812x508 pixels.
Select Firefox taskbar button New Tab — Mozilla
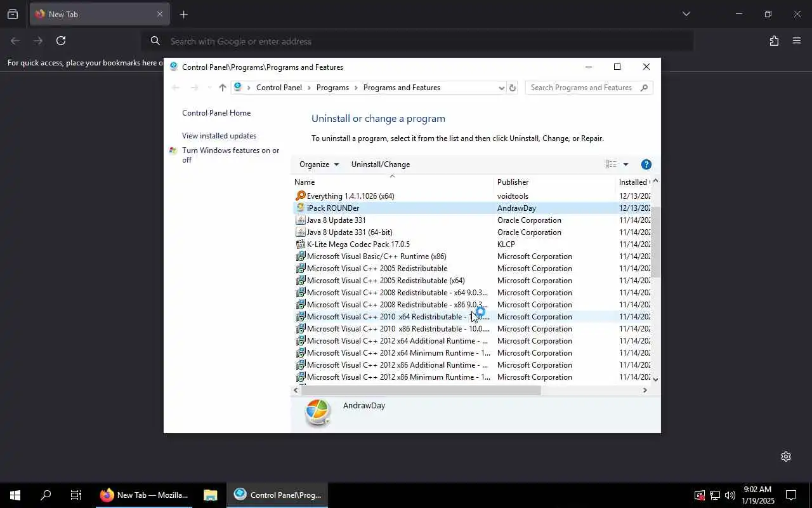pyautogui.click(x=144, y=495)
